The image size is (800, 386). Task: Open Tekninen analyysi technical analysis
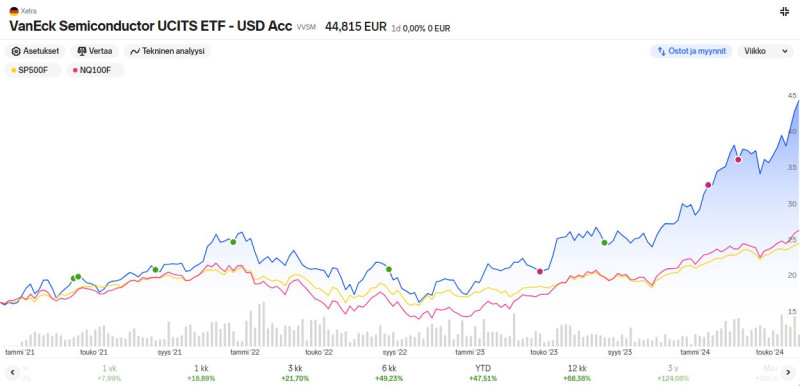[167, 52]
